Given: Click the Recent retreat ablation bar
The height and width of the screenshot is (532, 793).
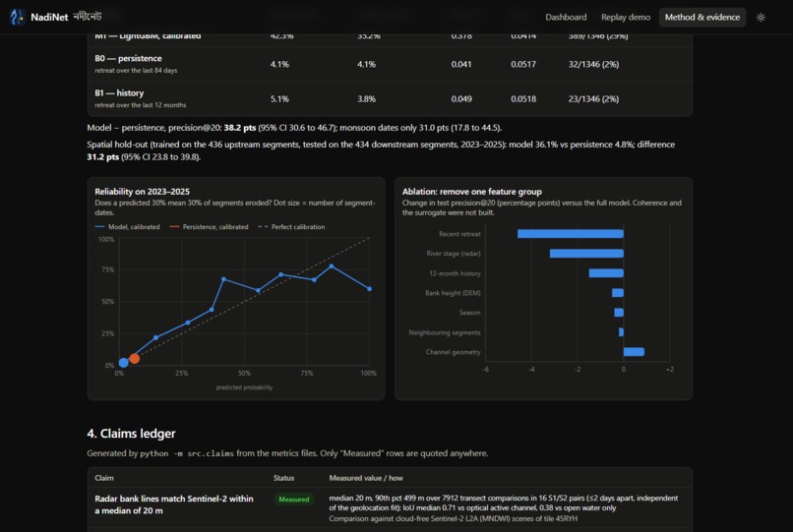Looking at the screenshot, I should 570,234.
